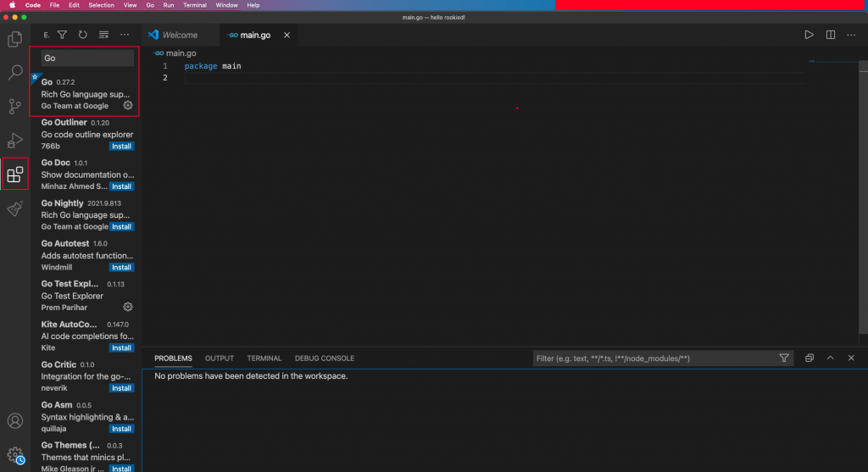Click the extensions search box containing Go
Screen dimensions: 868x472
pos(87,58)
